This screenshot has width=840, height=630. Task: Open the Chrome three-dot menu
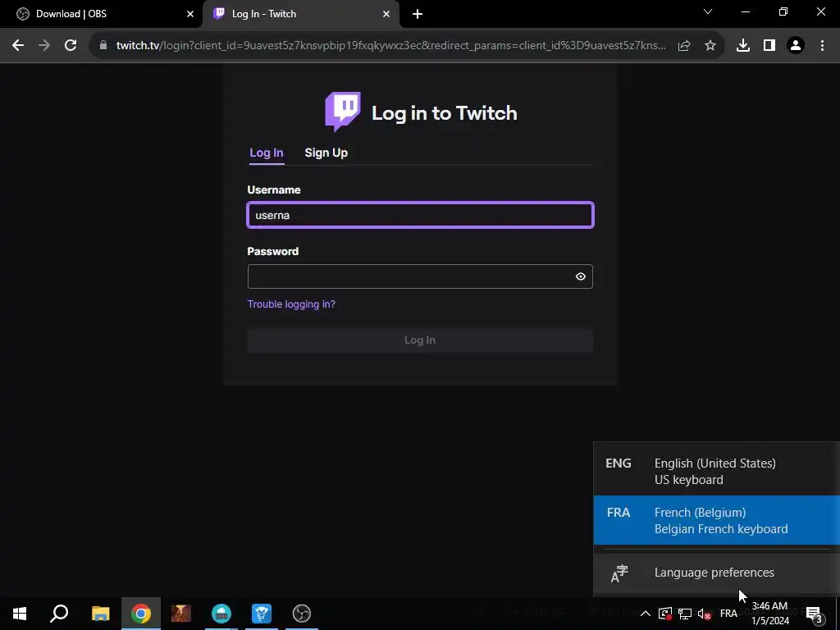822,46
